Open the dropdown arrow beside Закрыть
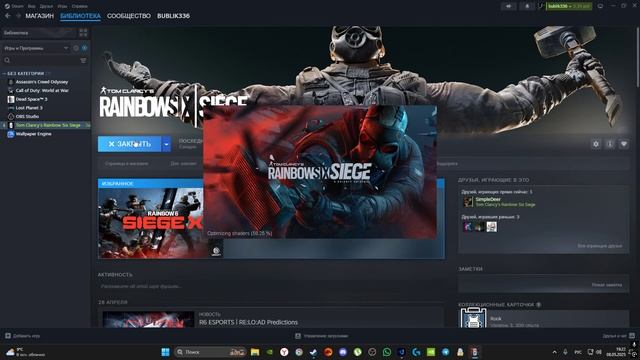Viewport: 640px width, 360px height. click(166, 144)
